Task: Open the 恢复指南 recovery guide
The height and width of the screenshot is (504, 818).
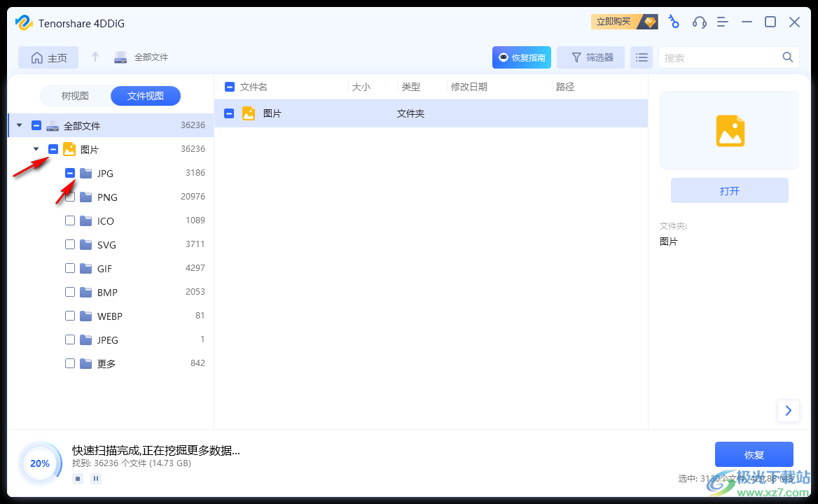Action: click(522, 57)
